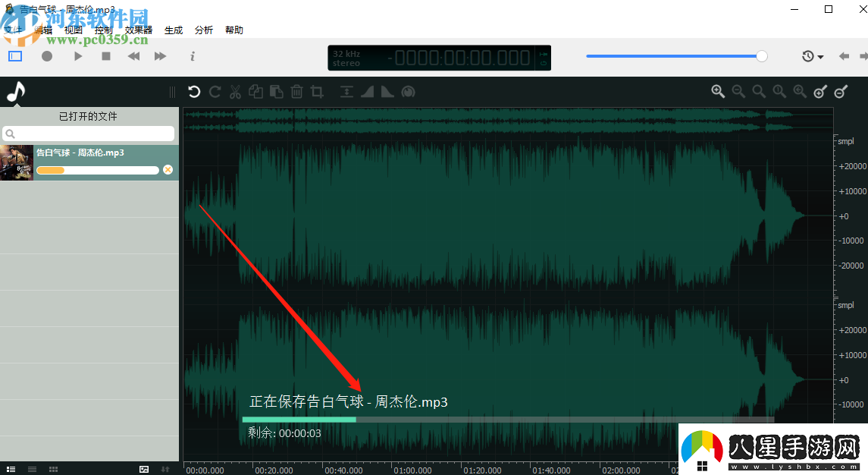Open the 效果器 (Effects) menu

137,30
